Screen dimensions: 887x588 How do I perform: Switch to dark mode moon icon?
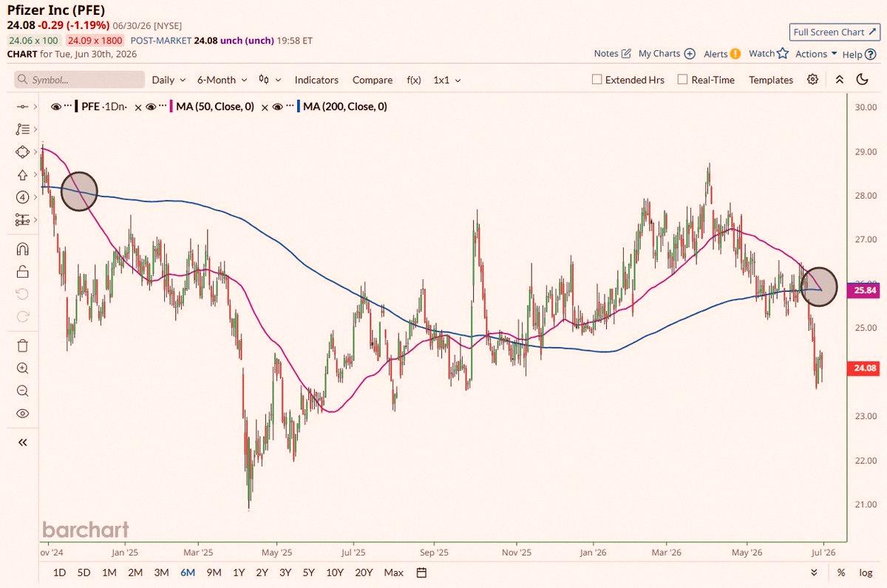862,80
